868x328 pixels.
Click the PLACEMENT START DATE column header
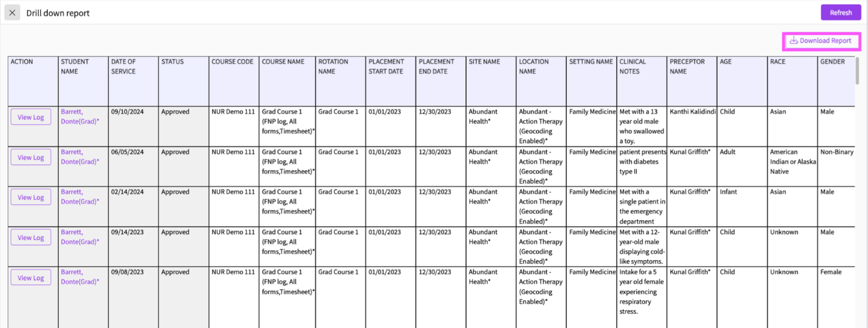pos(391,81)
